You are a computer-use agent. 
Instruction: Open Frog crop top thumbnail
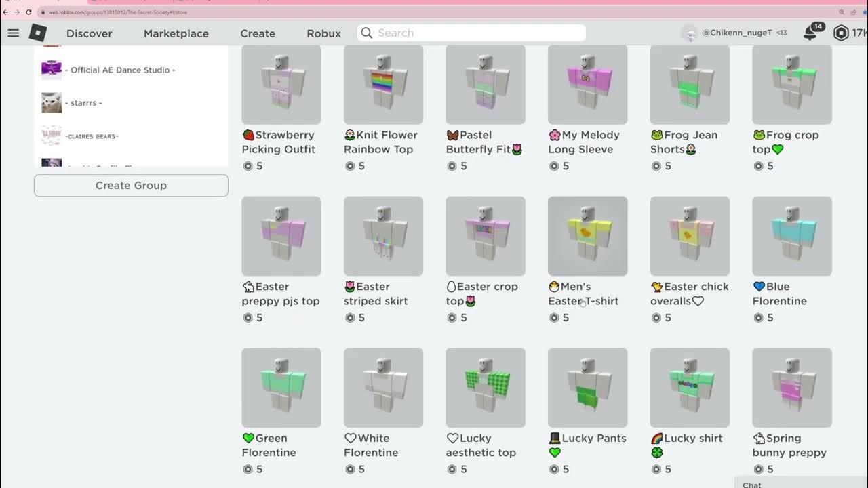(792, 85)
